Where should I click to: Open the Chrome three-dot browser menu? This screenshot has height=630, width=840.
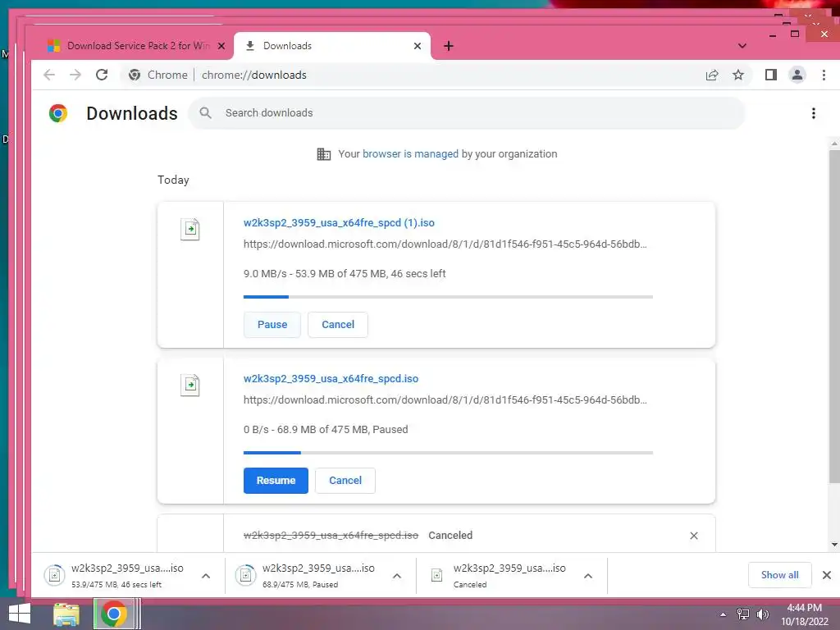click(x=824, y=75)
